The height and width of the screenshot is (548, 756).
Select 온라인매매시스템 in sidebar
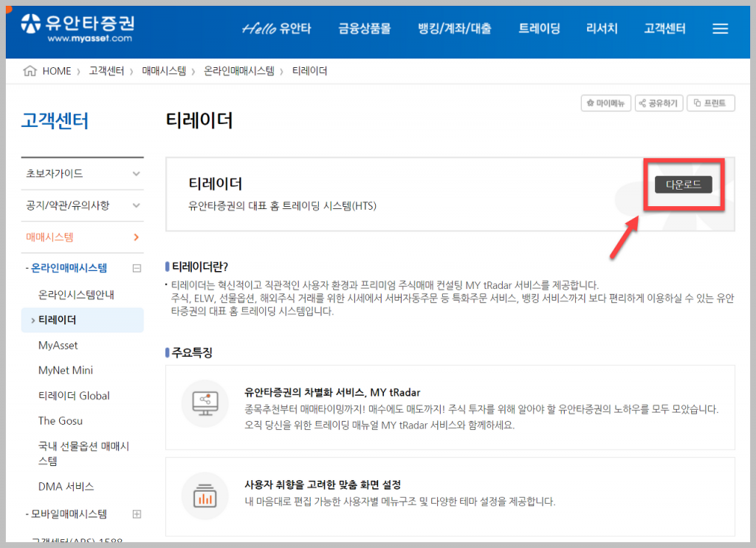[x=69, y=268]
